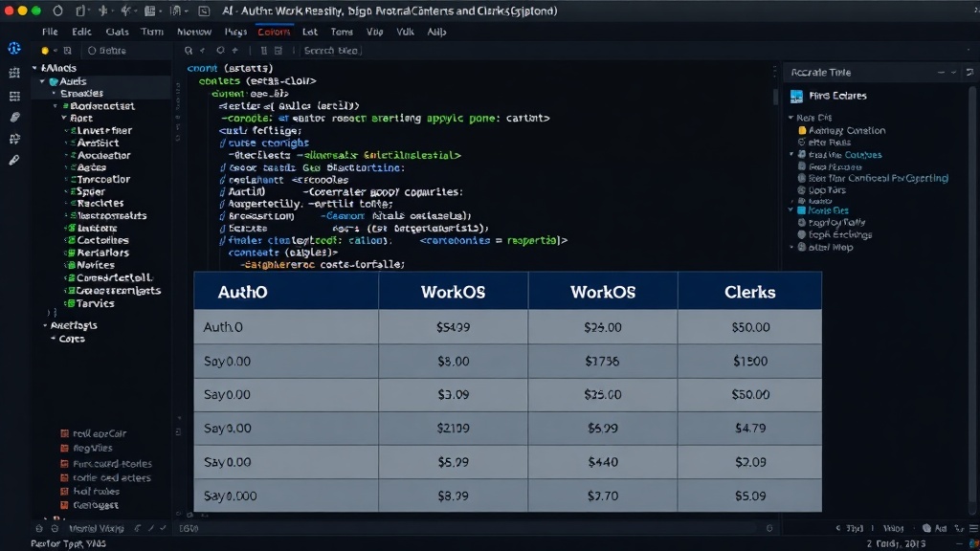Open the wrench tool icon in left sidebar

13,161
